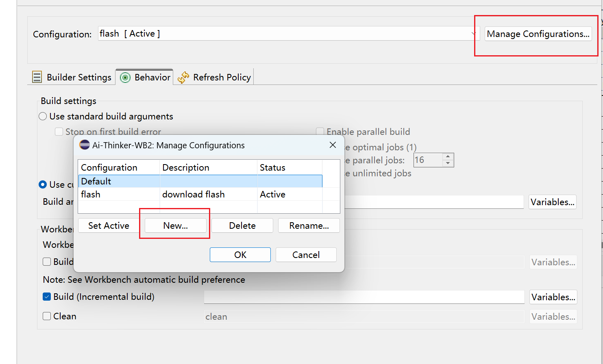Click the Set Active button
Screen dimensions: 603x364
click(109, 225)
